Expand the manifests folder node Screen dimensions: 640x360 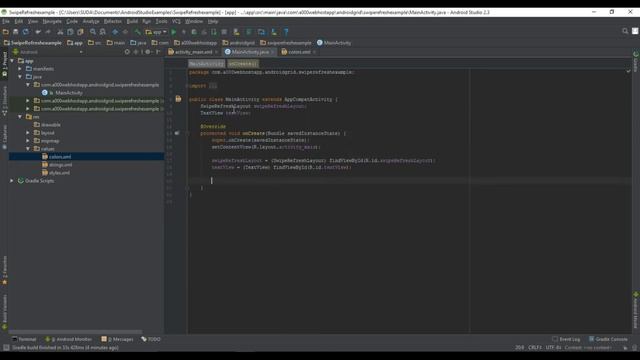coord(20,69)
